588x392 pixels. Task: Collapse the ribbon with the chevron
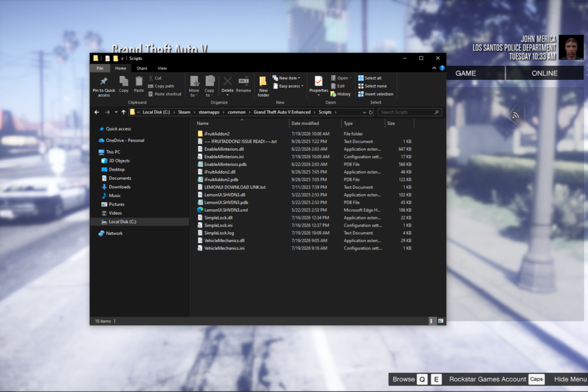(x=435, y=68)
